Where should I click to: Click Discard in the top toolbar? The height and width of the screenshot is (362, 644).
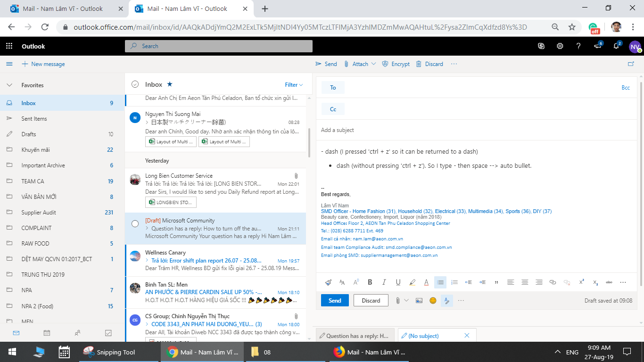pos(429,64)
